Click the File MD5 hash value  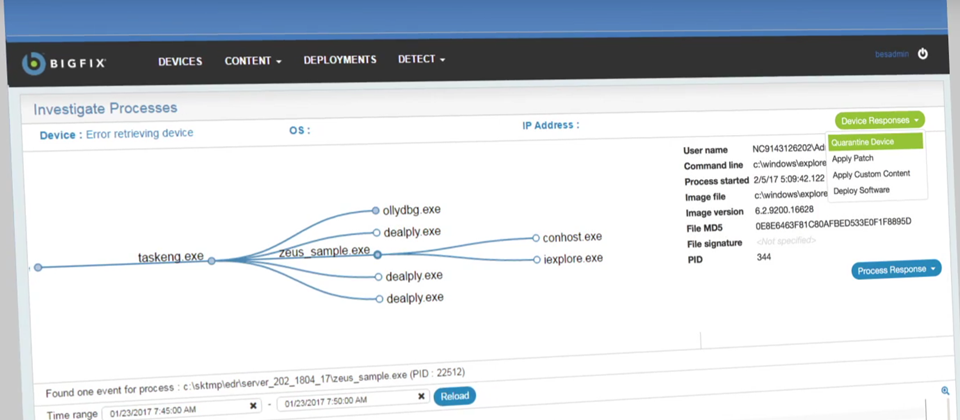[x=834, y=224]
